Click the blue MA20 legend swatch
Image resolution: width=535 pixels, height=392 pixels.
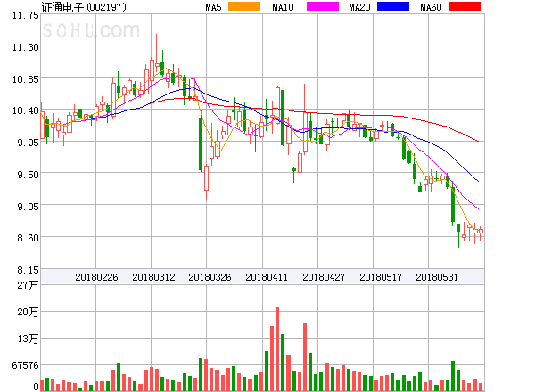coord(393,6)
